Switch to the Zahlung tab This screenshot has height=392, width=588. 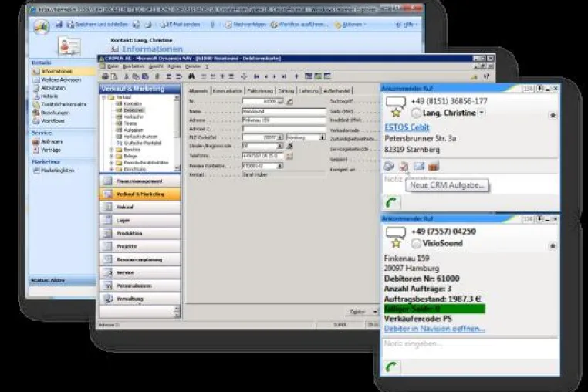286,91
